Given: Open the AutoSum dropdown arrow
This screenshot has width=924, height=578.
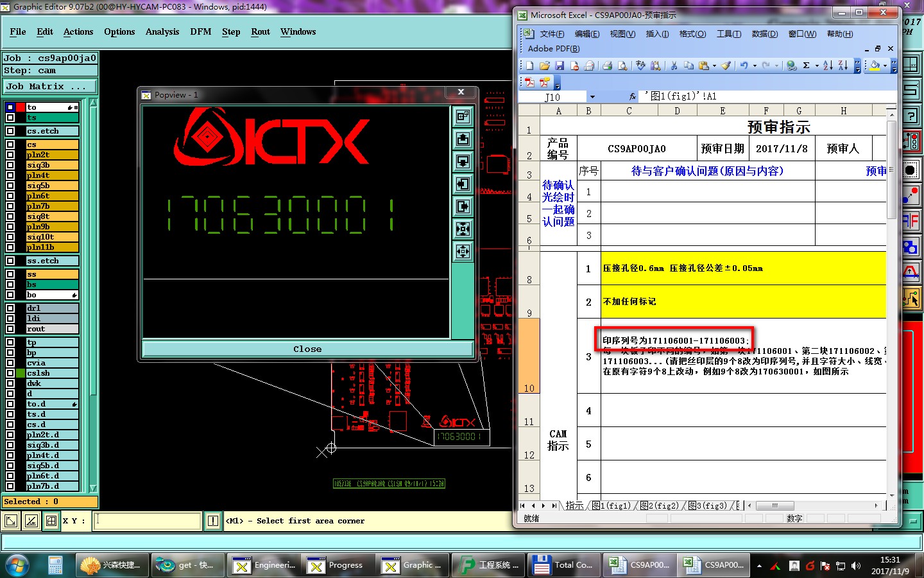Looking at the screenshot, I should click(x=817, y=66).
